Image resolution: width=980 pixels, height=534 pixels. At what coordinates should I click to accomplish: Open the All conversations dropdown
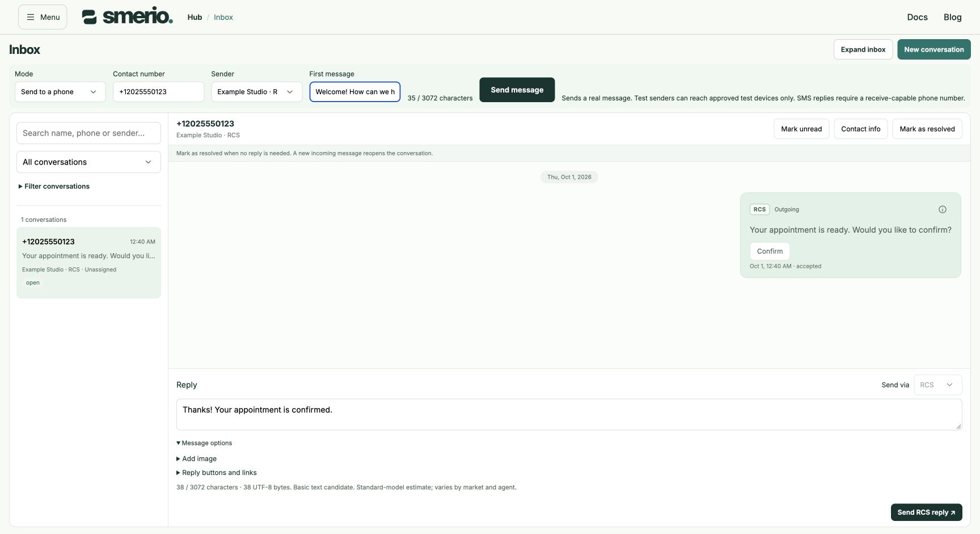pos(88,162)
